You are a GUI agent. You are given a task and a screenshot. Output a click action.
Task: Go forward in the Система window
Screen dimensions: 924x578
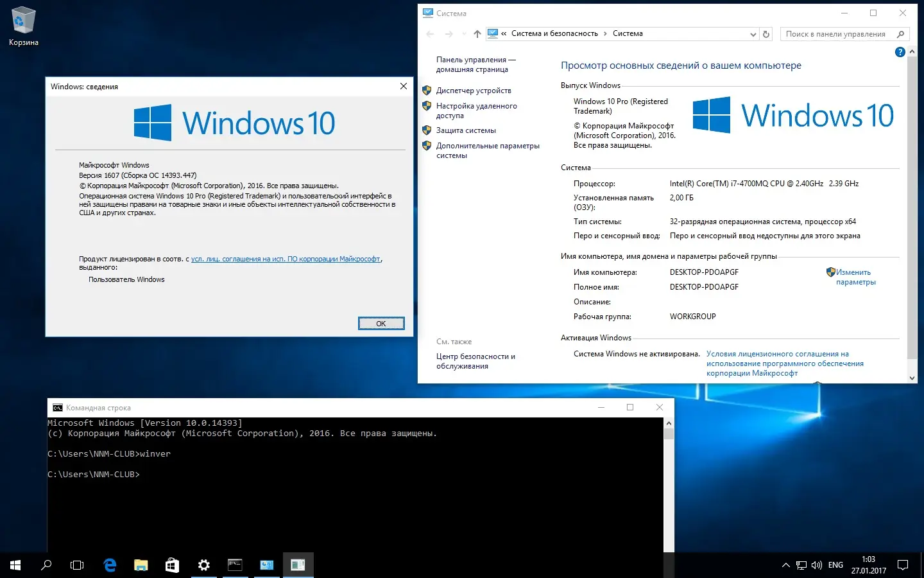click(x=449, y=34)
